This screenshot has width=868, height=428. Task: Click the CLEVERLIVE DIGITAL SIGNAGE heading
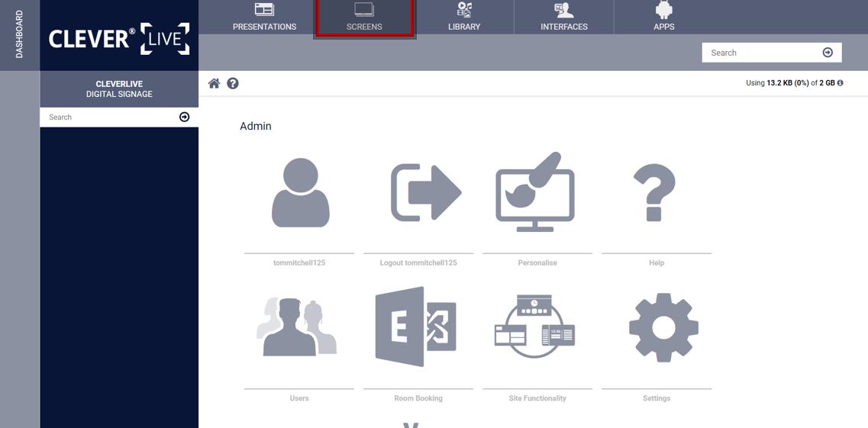(x=119, y=89)
